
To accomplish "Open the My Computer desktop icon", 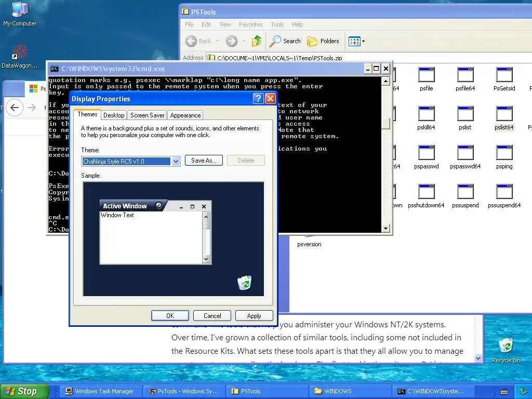I will (x=20, y=14).
